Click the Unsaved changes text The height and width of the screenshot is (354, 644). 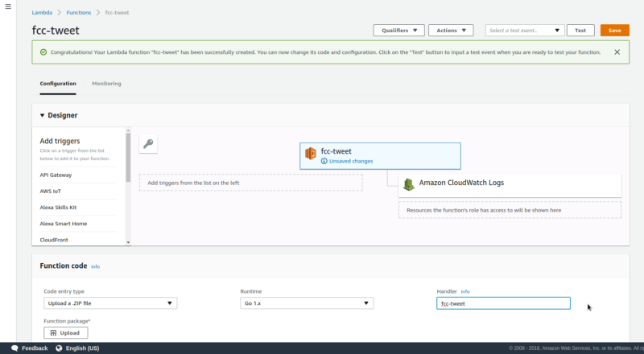pos(351,162)
